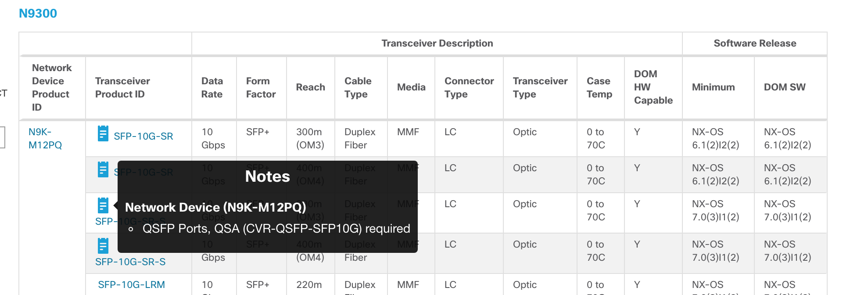
Task: Click the second SFP-10G-SR transceiver label
Action: coord(143,172)
